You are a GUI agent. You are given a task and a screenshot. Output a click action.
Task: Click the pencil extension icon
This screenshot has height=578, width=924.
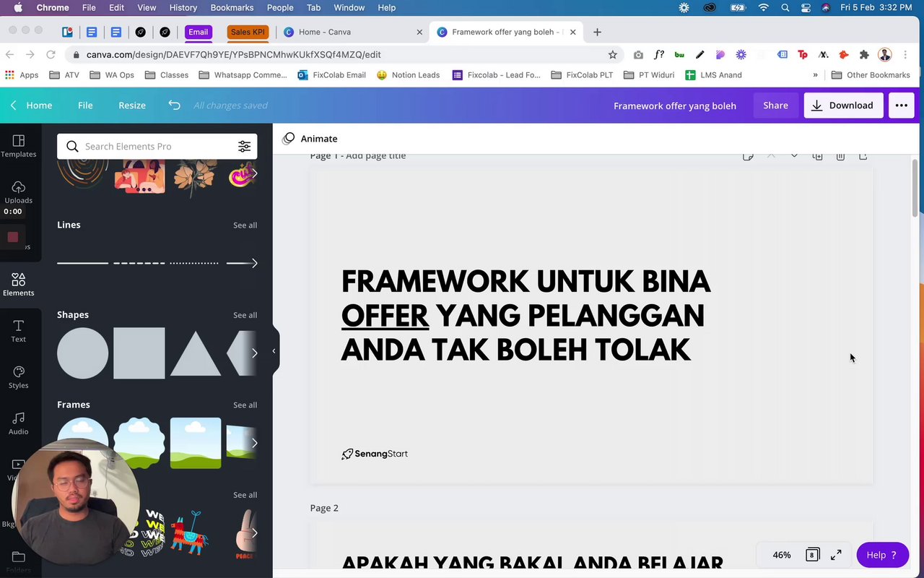[699, 54]
